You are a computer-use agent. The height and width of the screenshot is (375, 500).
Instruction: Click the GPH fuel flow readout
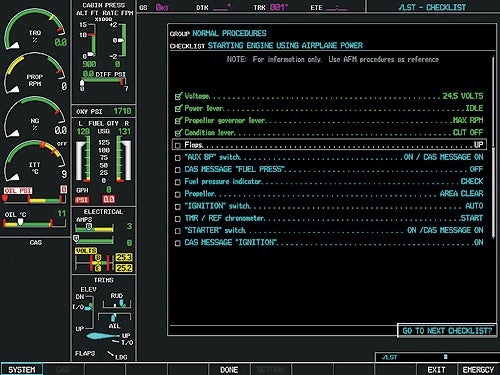point(109,190)
